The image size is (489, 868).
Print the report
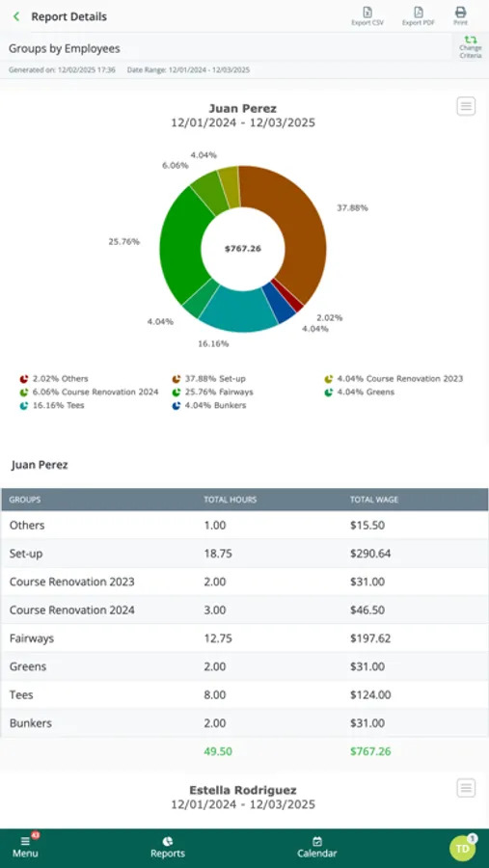click(x=460, y=16)
